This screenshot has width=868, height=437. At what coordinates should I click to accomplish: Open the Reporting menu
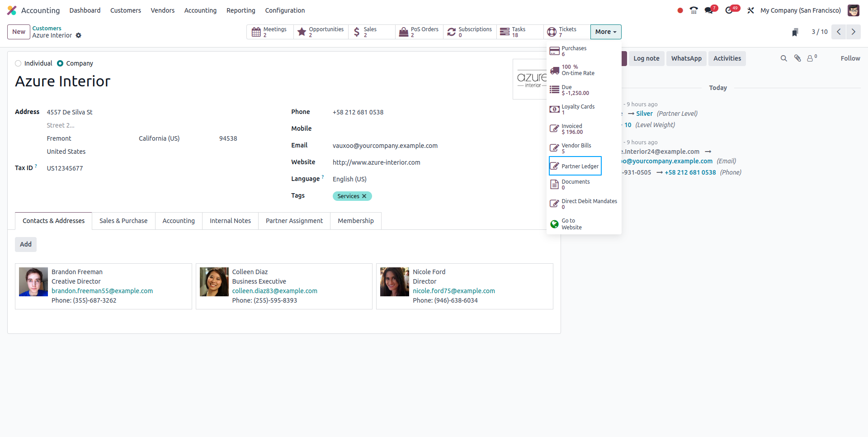(x=241, y=10)
